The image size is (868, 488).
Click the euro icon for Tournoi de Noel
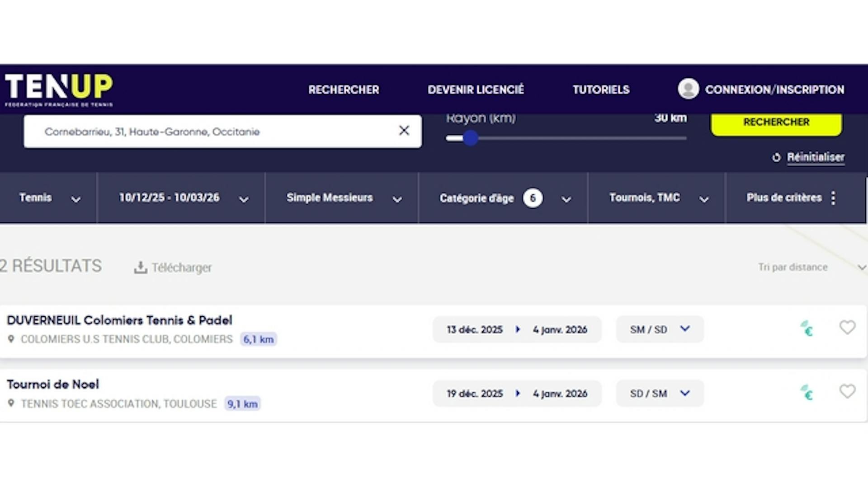point(807,393)
